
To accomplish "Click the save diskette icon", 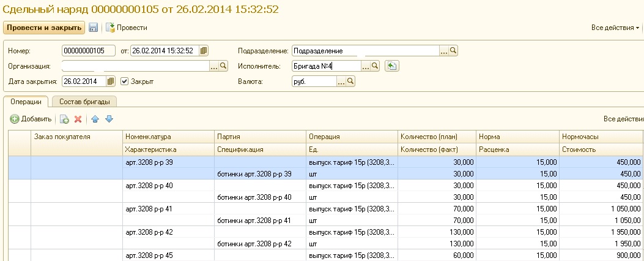I will pos(94,28).
